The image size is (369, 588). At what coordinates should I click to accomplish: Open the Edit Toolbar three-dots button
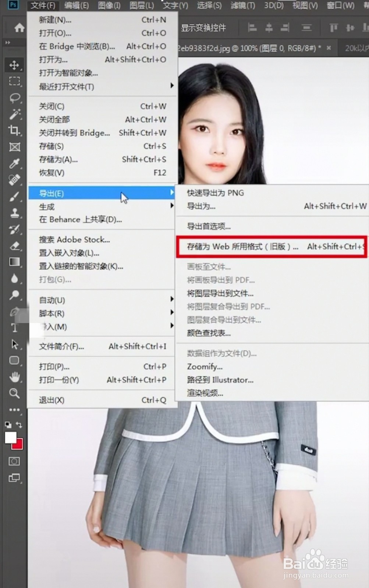pyautogui.click(x=14, y=409)
